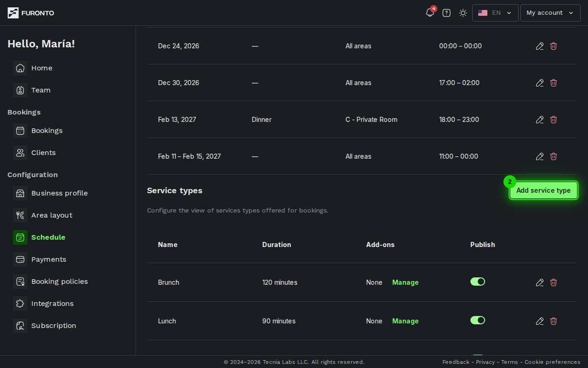Click the '120 minutes' duration cell

(x=280, y=282)
